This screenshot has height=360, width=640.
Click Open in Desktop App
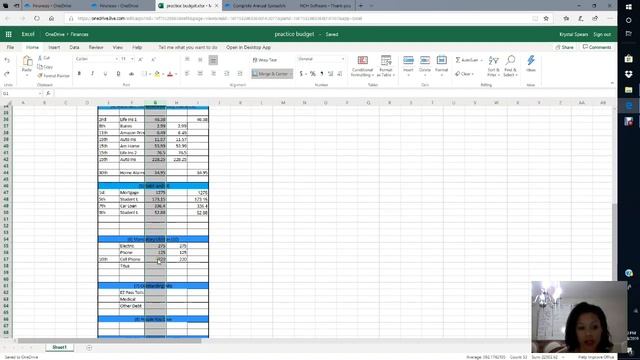click(249, 47)
